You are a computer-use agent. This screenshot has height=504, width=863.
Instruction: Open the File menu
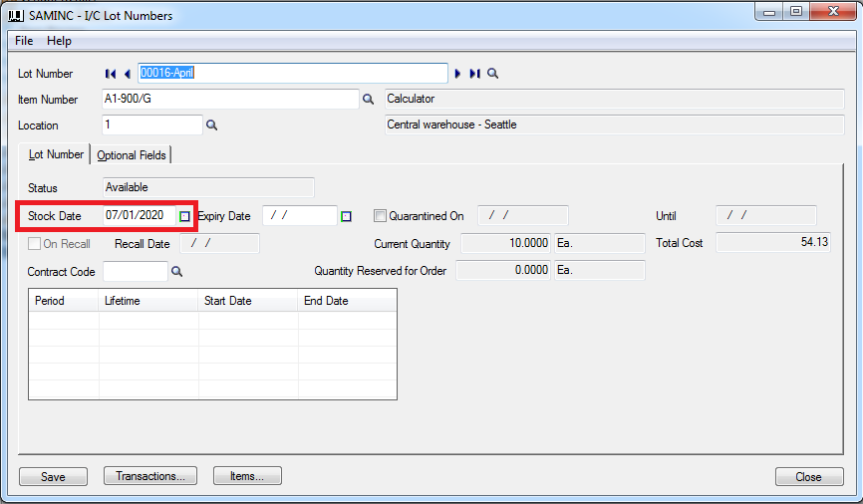point(24,41)
